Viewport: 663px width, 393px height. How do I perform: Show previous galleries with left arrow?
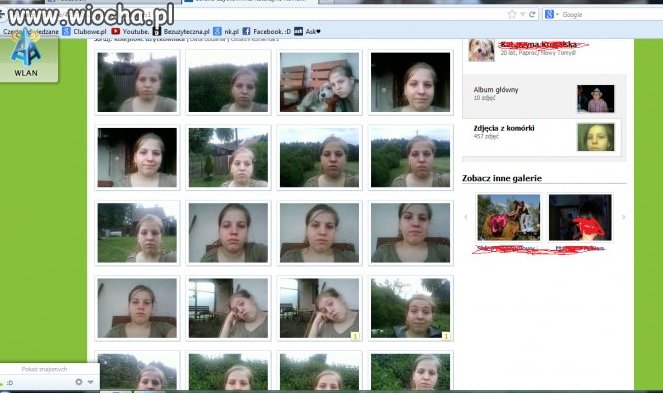[x=466, y=217]
